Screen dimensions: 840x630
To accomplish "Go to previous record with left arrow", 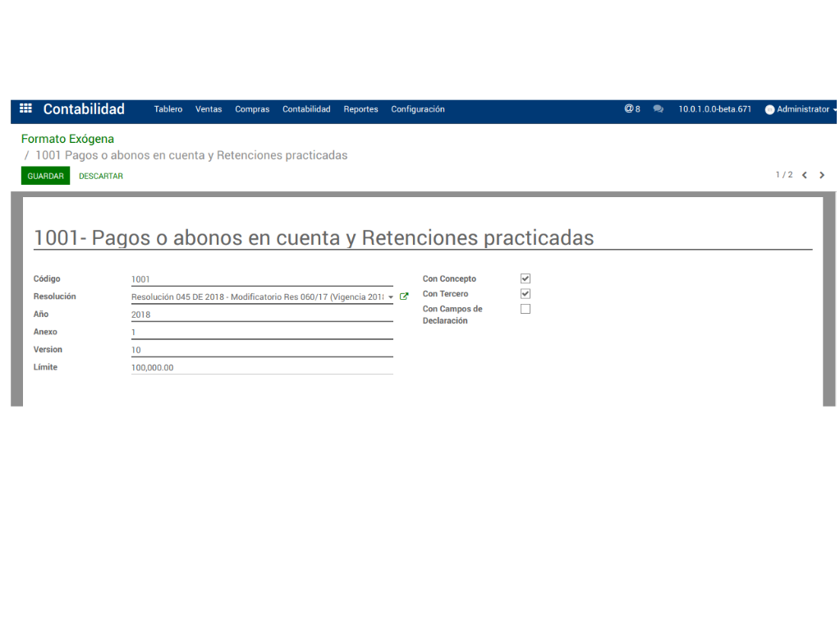I will coord(805,175).
